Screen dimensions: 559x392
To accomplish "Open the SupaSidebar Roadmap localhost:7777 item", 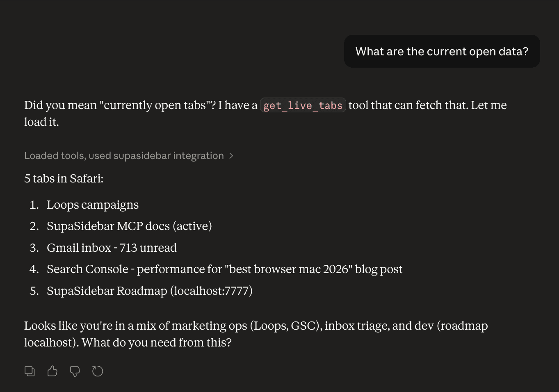I will (150, 291).
